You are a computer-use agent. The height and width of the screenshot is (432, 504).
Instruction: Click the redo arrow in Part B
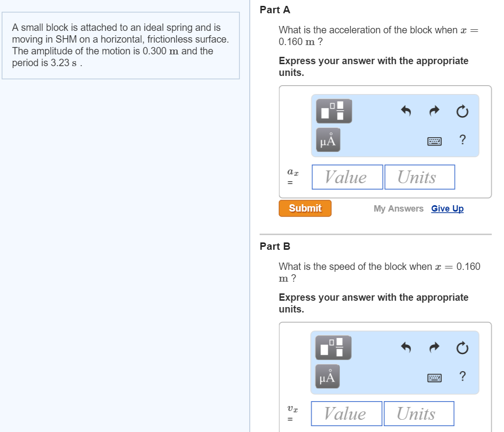point(434,348)
